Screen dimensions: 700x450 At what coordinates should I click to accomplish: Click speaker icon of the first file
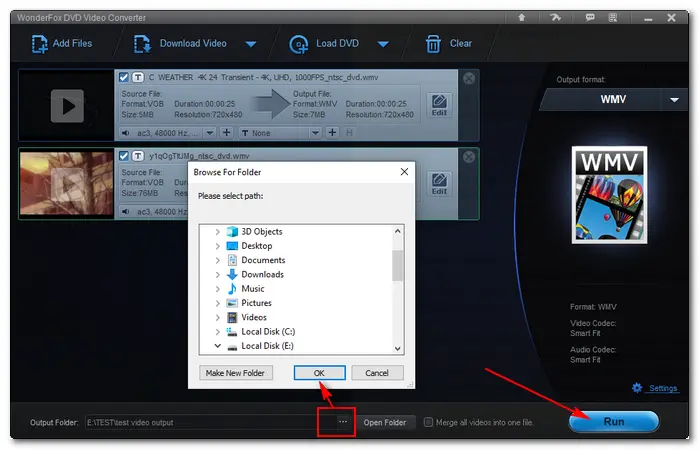coord(126,133)
